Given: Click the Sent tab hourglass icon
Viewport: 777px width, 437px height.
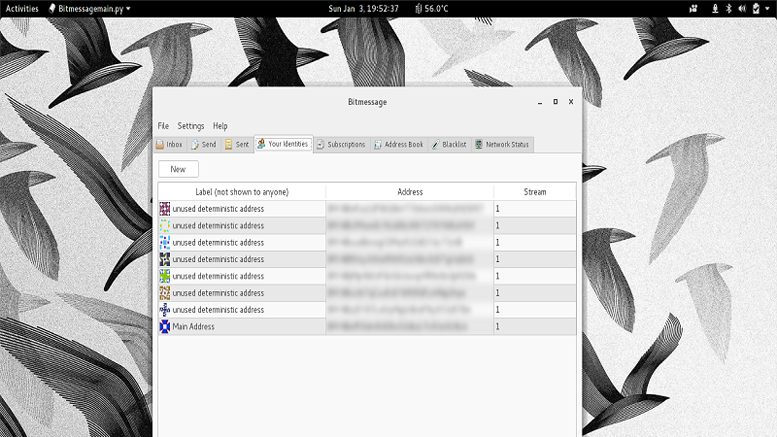Looking at the screenshot, I should 228,145.
